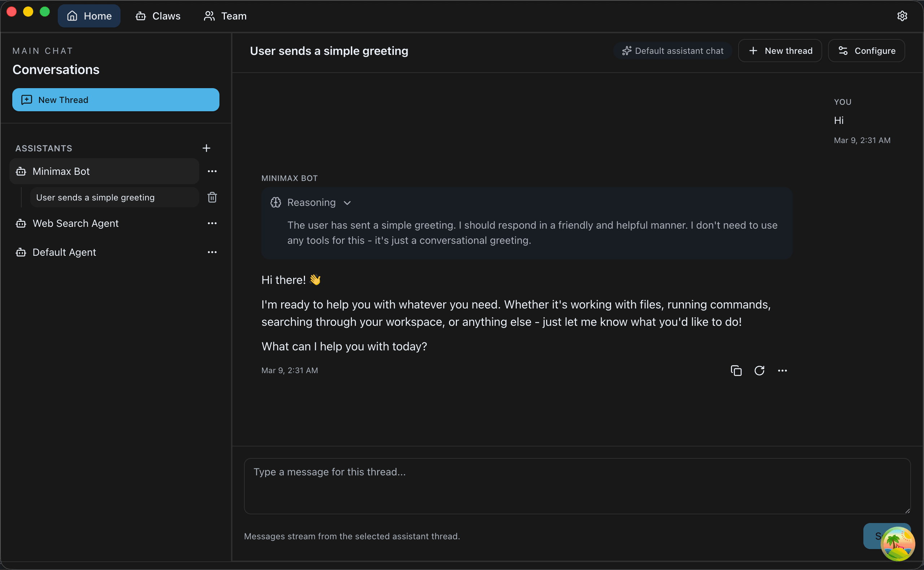Open more options for Default Agent
Viewport: 924px width, 570px height.
[213, 252]
